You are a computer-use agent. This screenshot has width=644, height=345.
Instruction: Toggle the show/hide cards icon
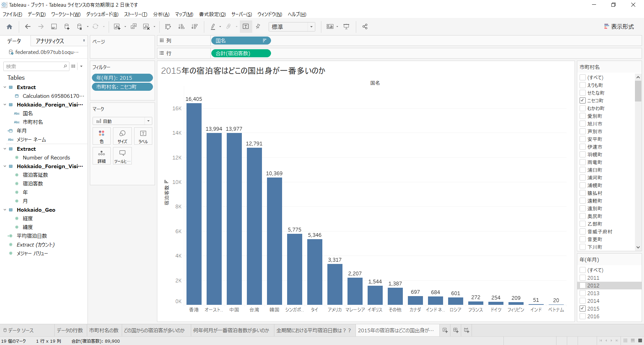(x=330, y=27)
